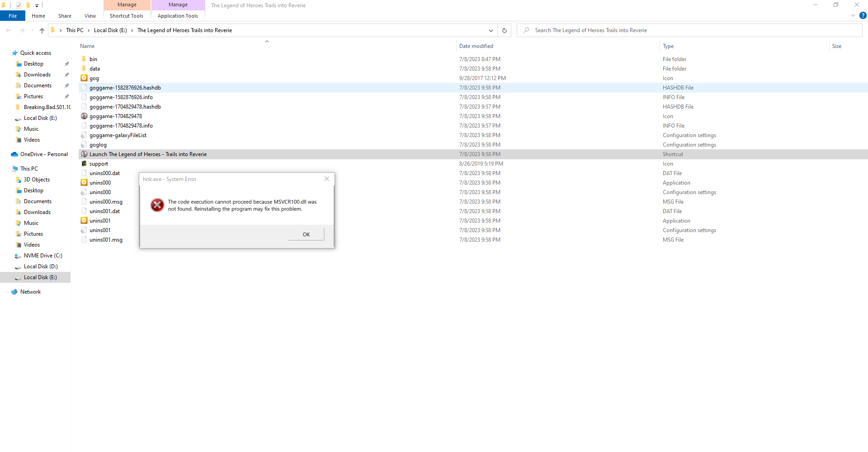Click the New folder icon in title bar
Viewport: 868px width, 452px height.
(28, 5)
